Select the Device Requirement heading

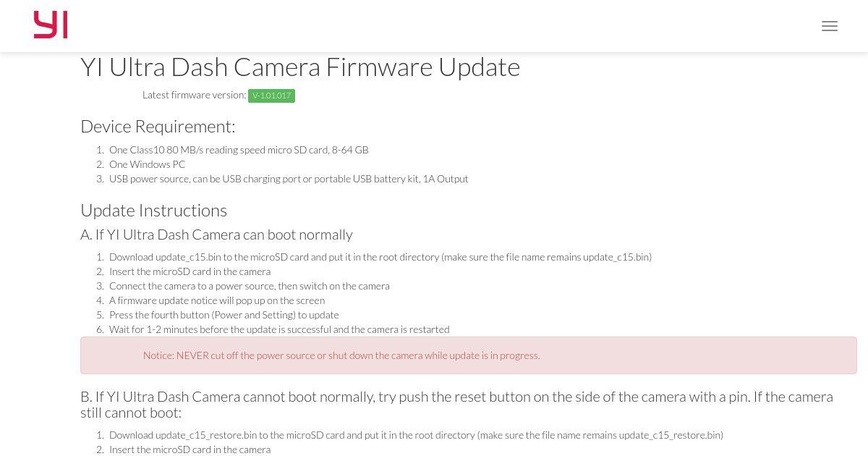coord(158,126)
